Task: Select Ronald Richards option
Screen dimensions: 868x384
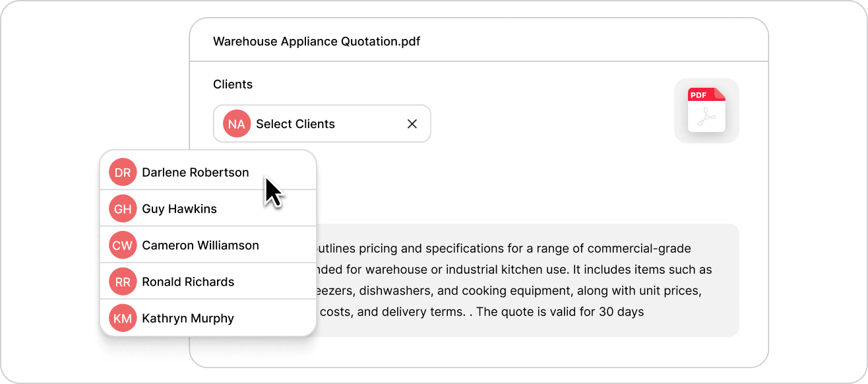Action: (x=188, y=282)
